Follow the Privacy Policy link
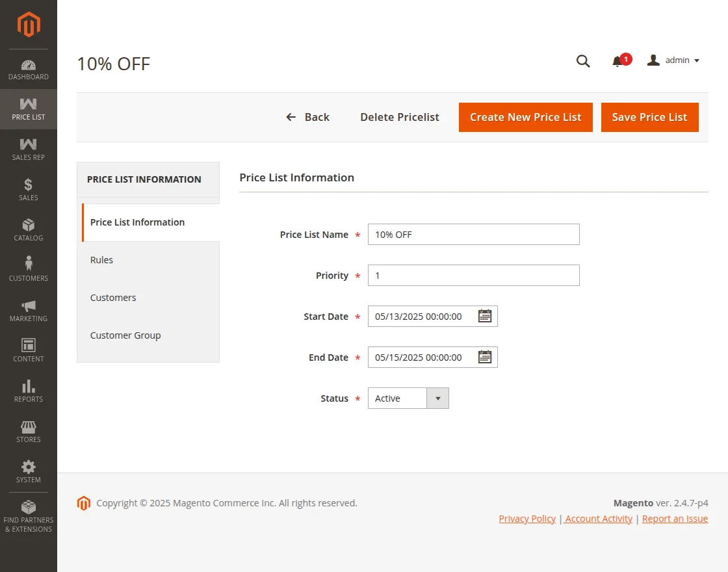The width and height of the screenshot is (728, 572). tap(527, 519)
